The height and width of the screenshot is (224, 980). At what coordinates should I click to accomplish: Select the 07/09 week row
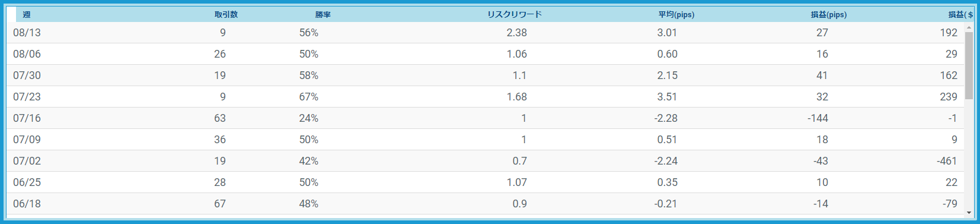point(486,140)
